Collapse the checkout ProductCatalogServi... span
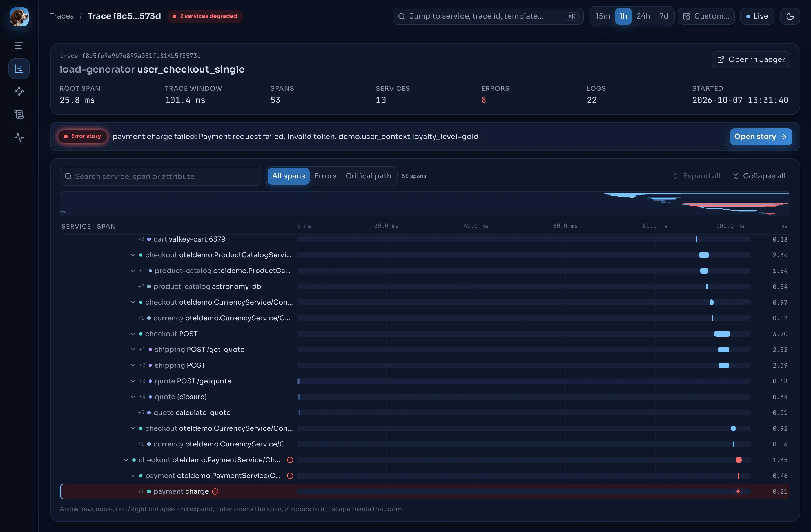811x532 pixels. tap(133, 255)
